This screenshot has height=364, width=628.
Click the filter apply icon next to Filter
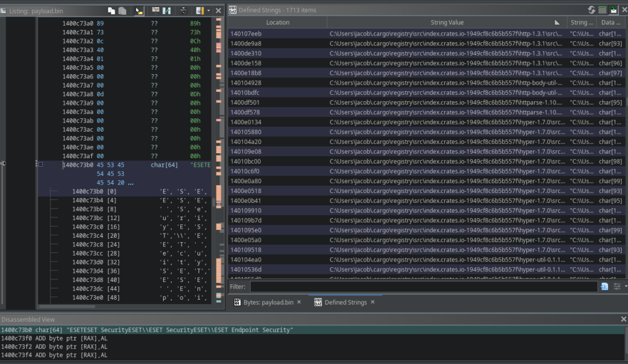(605, 287)
